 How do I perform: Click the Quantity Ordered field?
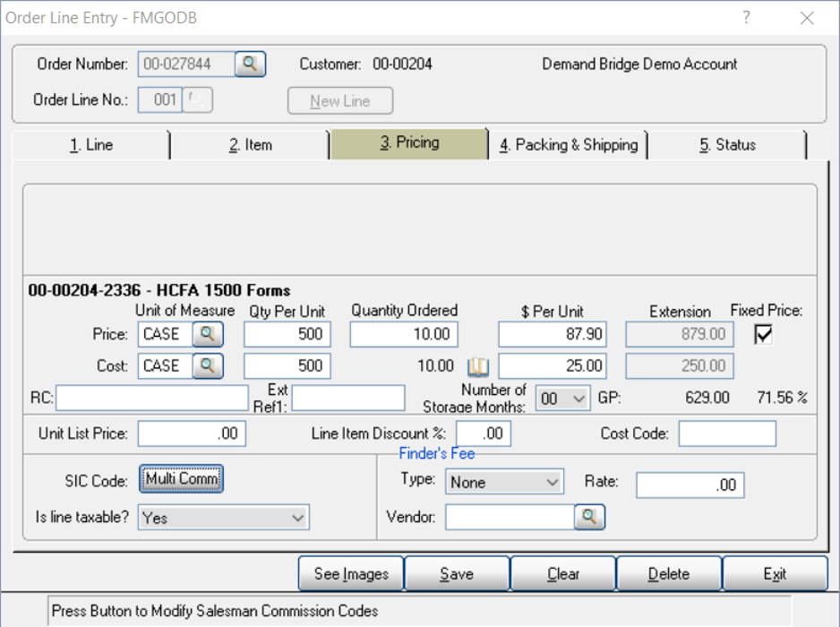click(404, 334)
